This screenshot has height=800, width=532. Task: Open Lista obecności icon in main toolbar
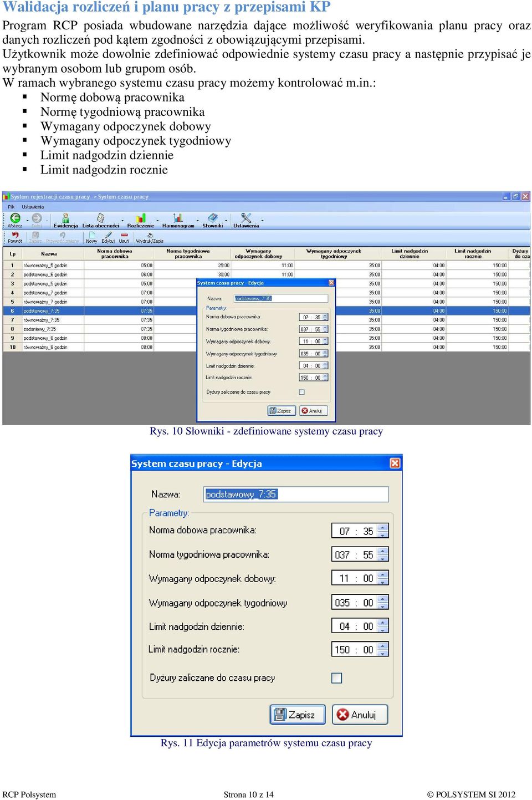100,217
